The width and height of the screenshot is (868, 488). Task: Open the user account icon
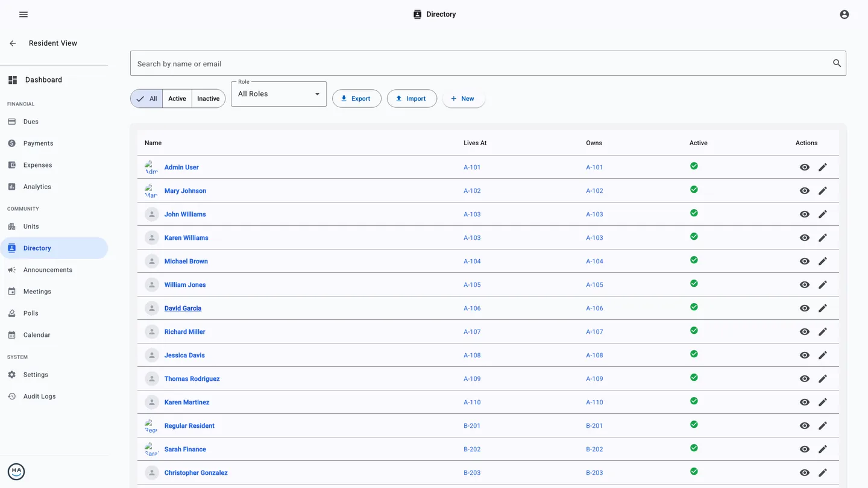click(x=844, y=14)
